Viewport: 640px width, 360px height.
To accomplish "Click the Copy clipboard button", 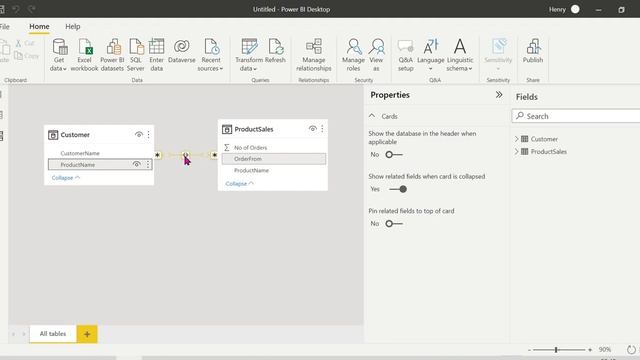I will point(27,56).
